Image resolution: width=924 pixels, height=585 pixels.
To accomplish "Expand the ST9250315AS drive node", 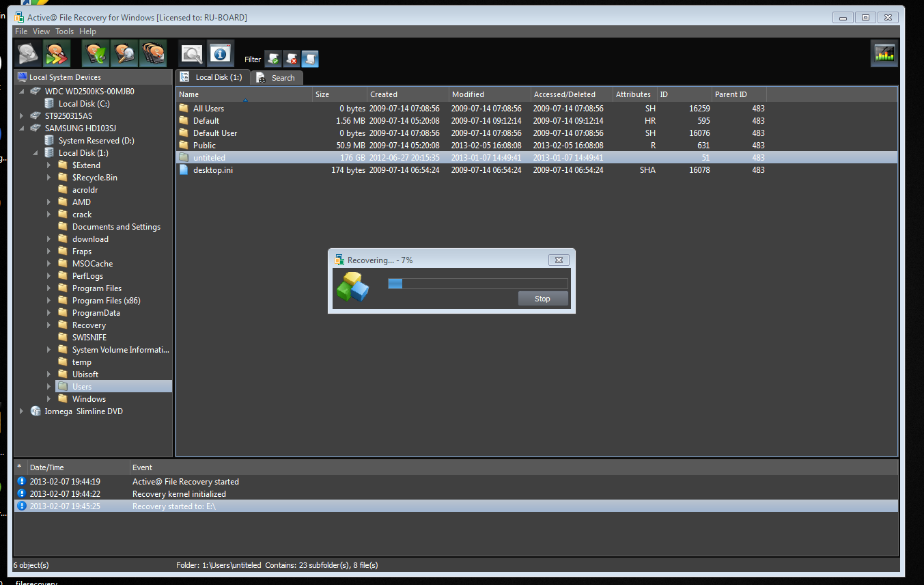I will coord(21,115).
